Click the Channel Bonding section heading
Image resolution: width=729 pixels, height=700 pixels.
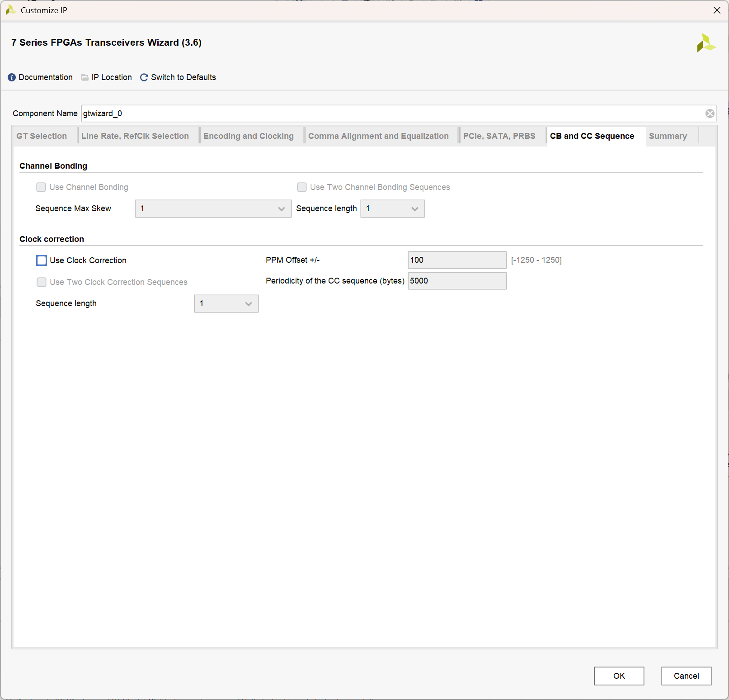(x=53, y=166)
